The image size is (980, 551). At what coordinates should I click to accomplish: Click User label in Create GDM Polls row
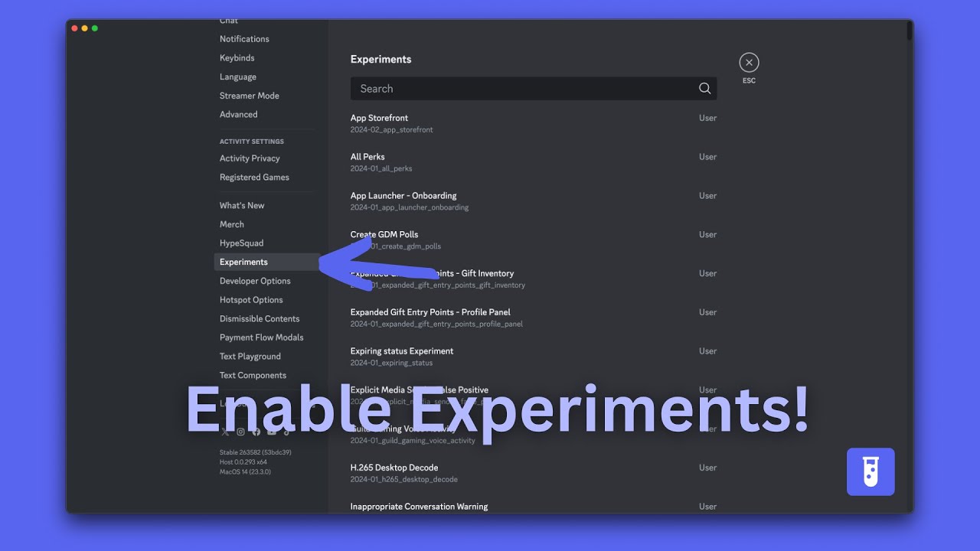pos(707,235)
